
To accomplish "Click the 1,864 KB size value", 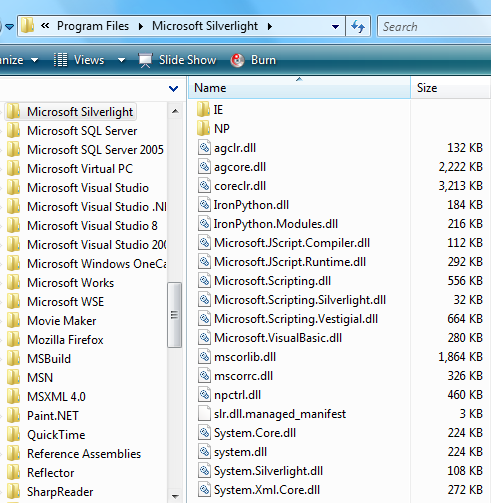I will [461, 357].
